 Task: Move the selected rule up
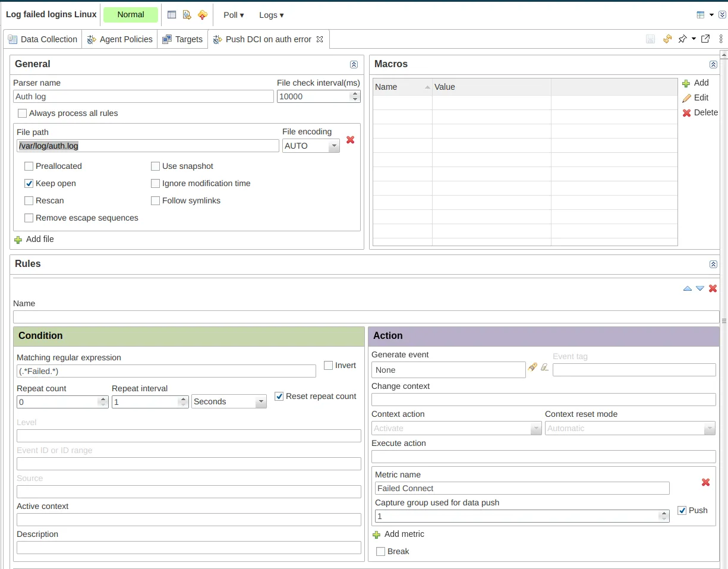688,288
